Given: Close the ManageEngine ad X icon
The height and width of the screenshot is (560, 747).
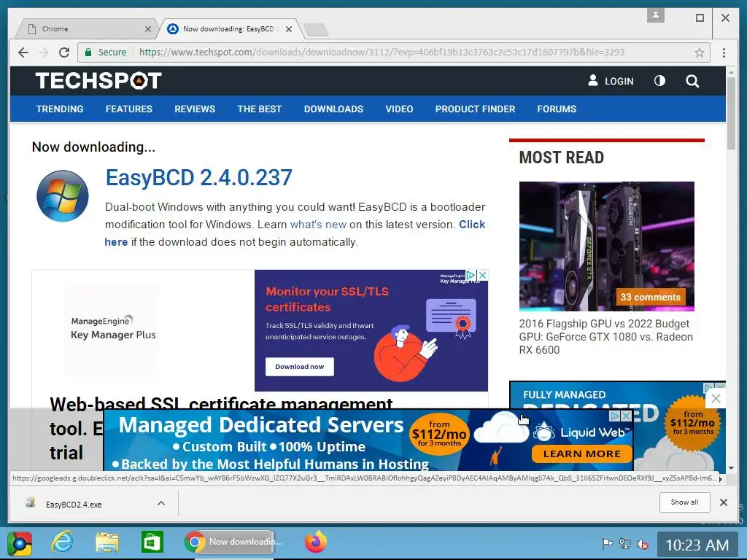Looking at the screenshot, I should [482, 275].
